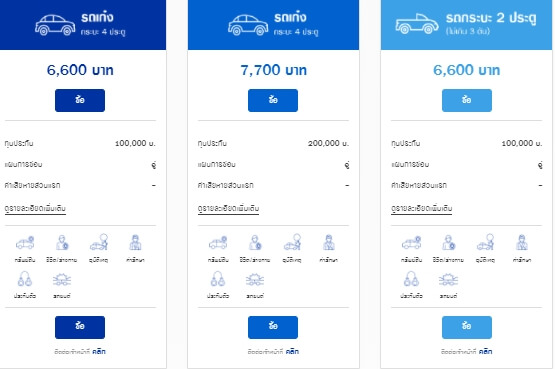
Task: Click accident coverage icon in pickup card
Action: (485, 242)
